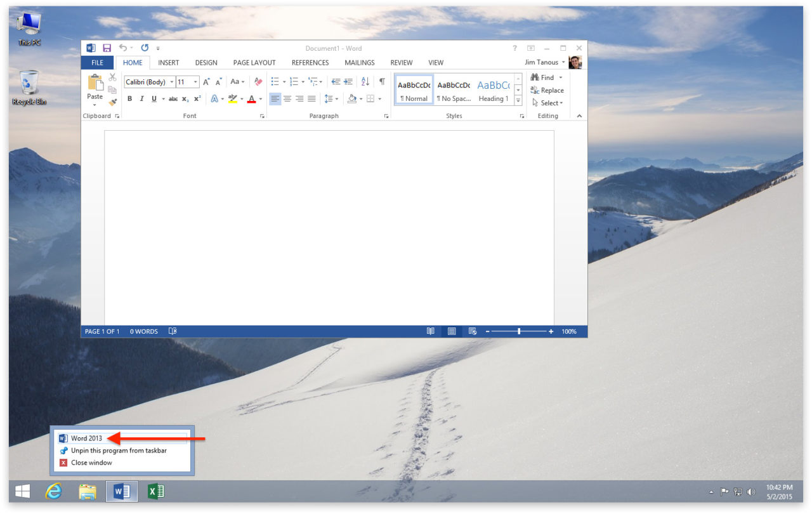The width and height of the screenshot is (812, 514).
Task: Open Read Mode from the status bar
Action: coord(431,331)
